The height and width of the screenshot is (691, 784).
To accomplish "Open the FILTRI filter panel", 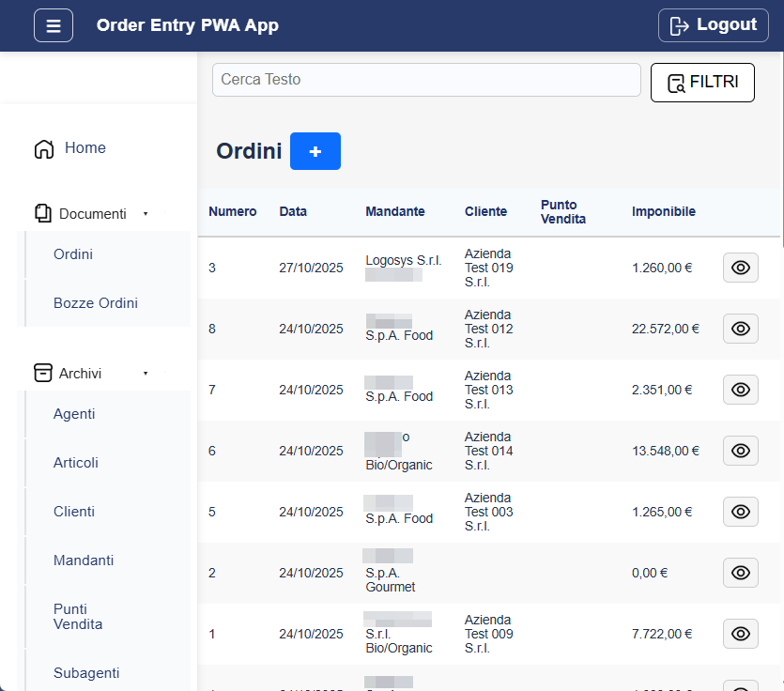I will coord(702,83).
